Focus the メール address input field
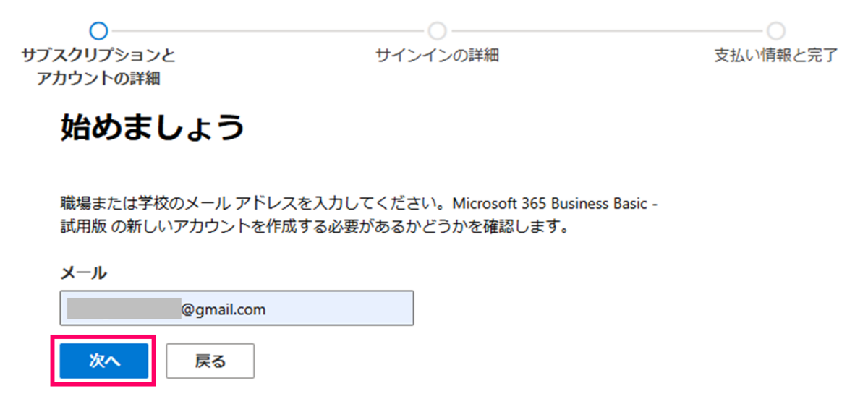The image size is (868, 404). (x=237, y=309)
